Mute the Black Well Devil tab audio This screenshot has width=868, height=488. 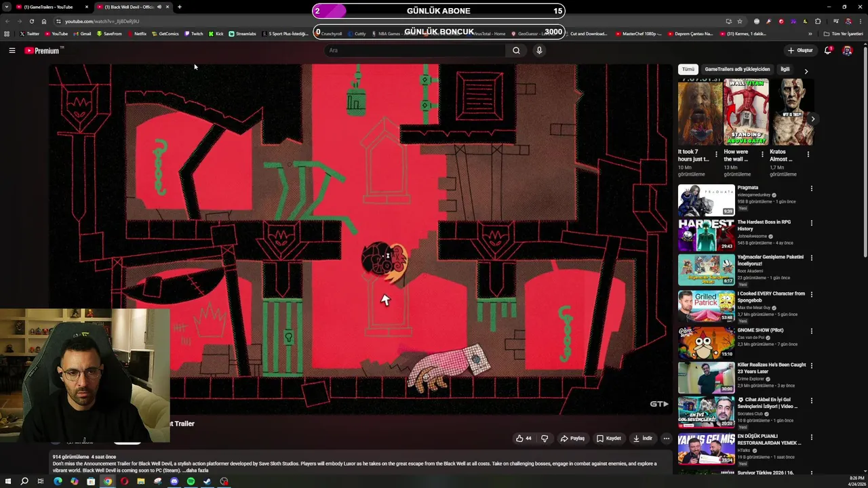click(159, 7)
